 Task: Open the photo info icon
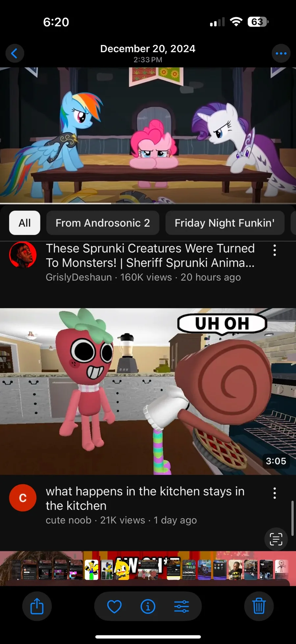148,606
